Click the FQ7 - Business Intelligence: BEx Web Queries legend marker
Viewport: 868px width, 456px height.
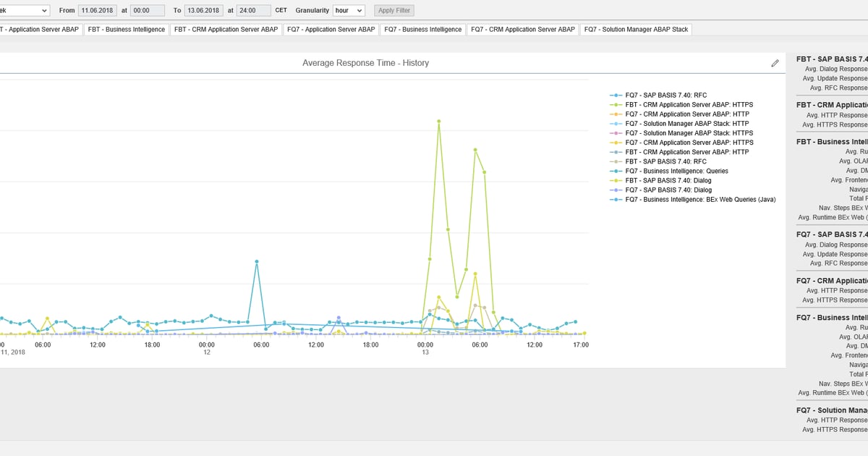pos(616,198)
